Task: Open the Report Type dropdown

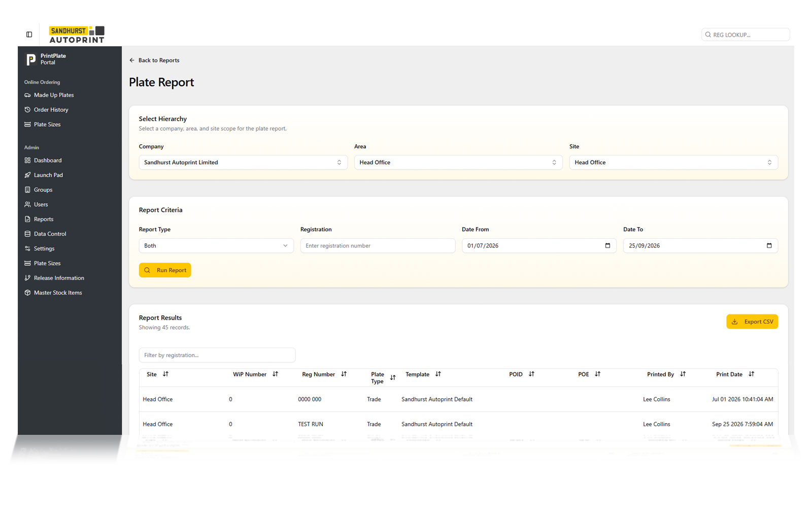Action: (216, 246)
